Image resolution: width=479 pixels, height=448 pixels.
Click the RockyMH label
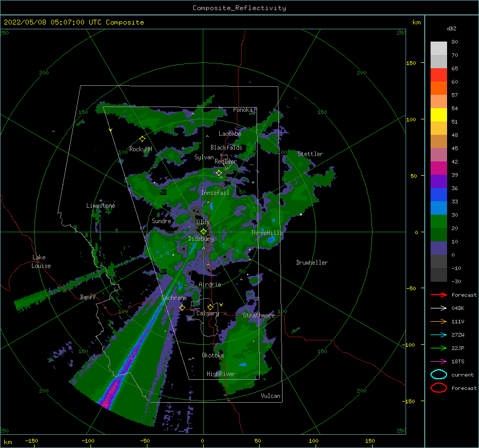141,149
